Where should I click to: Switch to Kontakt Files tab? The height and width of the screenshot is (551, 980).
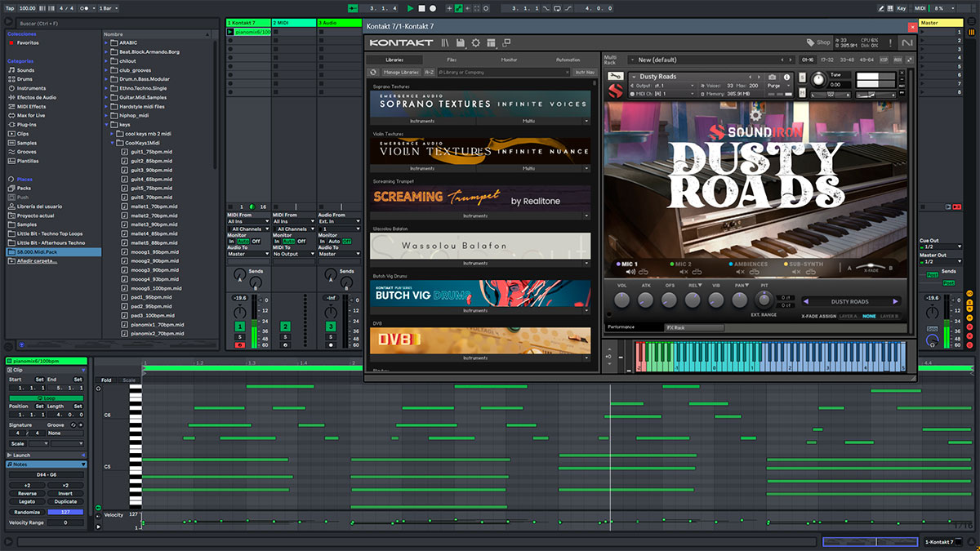coord(452,60)
